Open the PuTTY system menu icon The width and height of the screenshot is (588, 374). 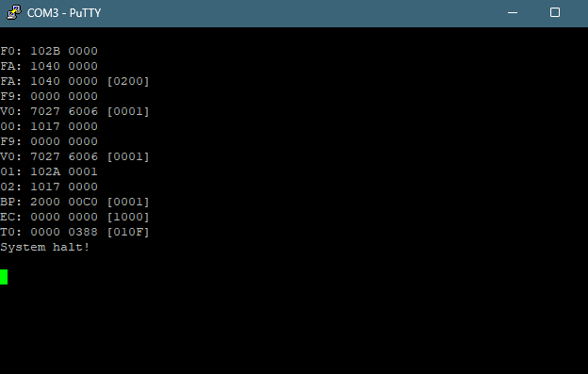pos(14,12)
